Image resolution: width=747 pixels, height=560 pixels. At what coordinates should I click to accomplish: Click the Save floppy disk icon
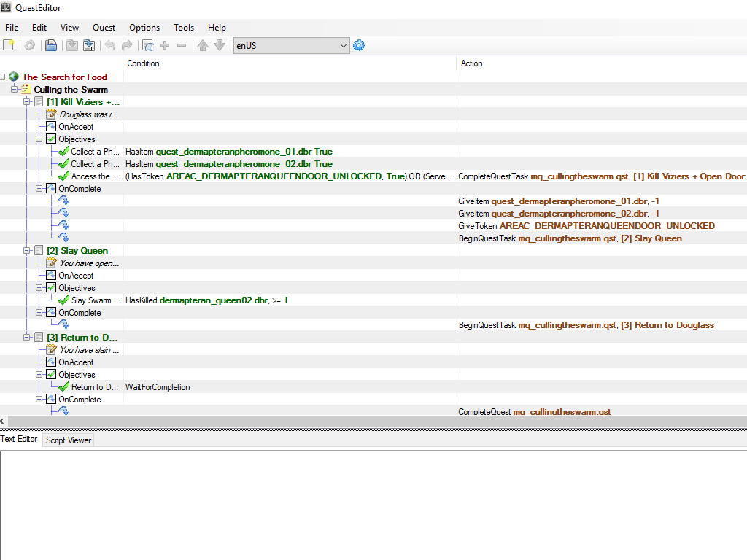(x=51, y=45)
